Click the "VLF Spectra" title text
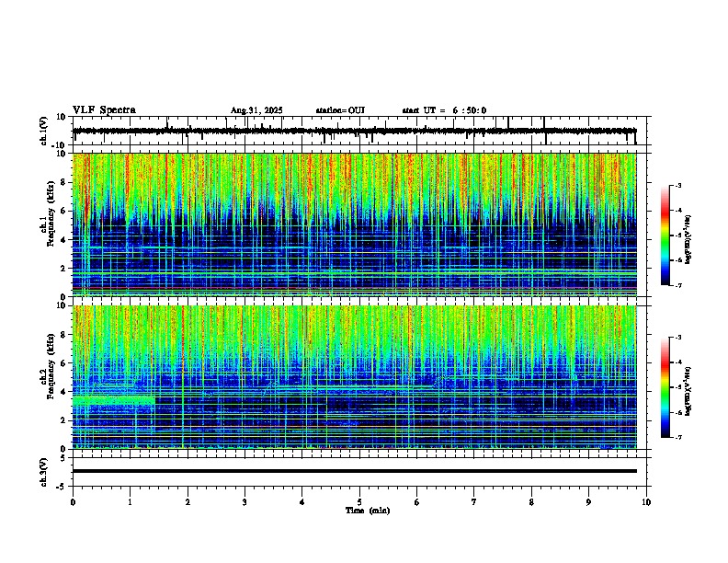 point(104,110)
